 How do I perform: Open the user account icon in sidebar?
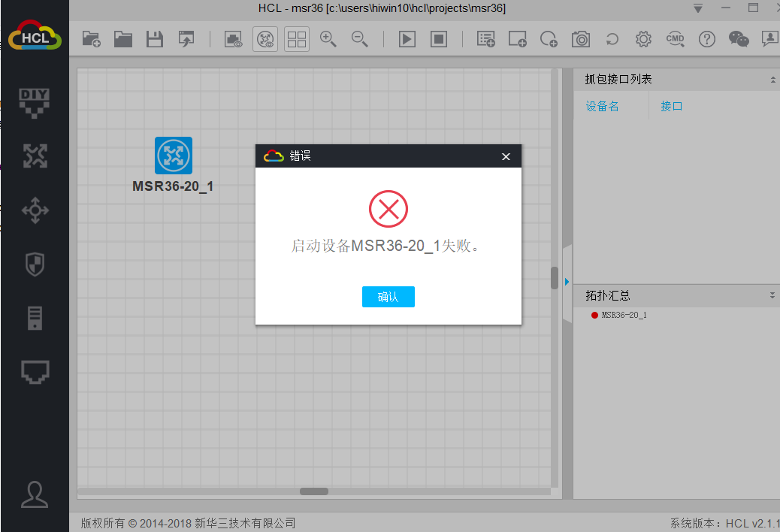(35, 494)
